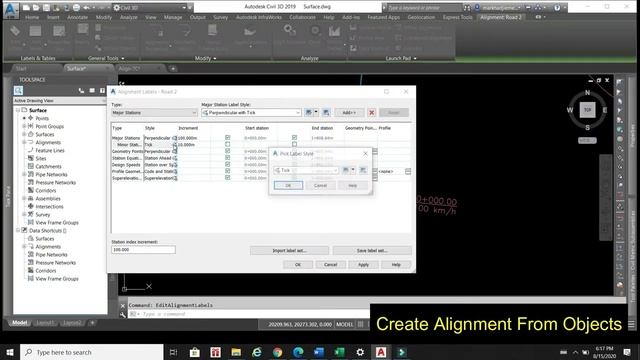The height and width of the screenshot is (360, 640).
Task: Select Intersections in Toolspace tree
Action: point(49,207)
